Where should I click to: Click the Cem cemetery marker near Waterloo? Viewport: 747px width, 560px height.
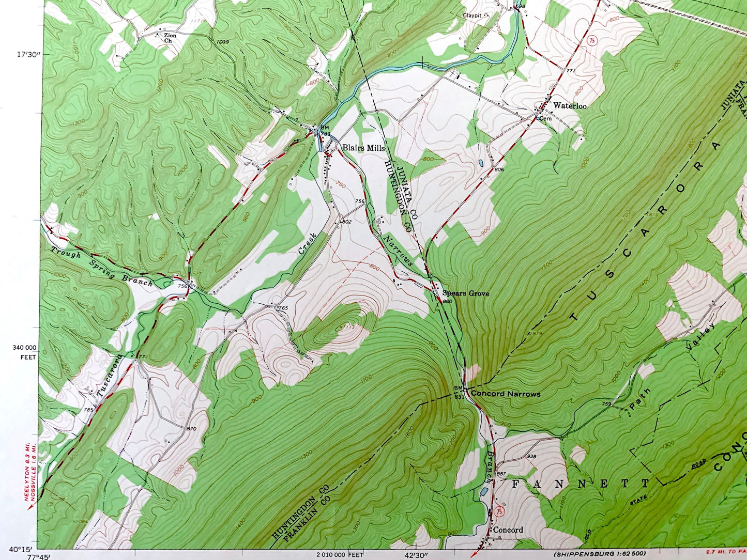[545, 118]
